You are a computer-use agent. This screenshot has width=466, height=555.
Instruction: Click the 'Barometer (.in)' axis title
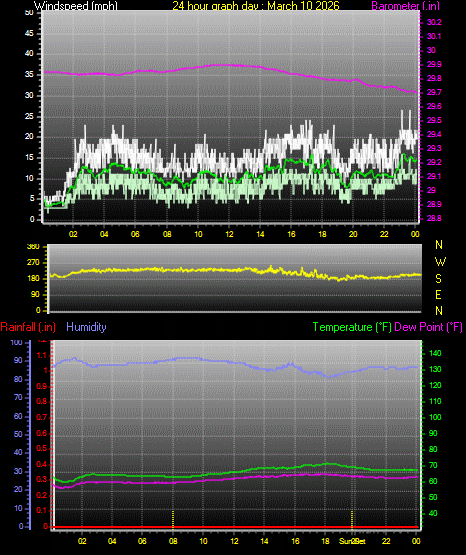click(x=405, y=6)
